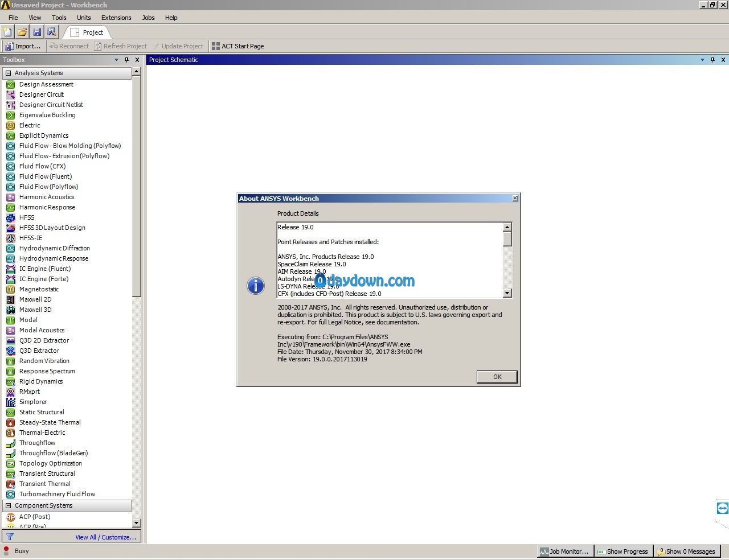Image resolution: width=729 pixels, height=560 pixels.
Task: Click the New Project toolbar icon
Action: [x=7, y=32]
